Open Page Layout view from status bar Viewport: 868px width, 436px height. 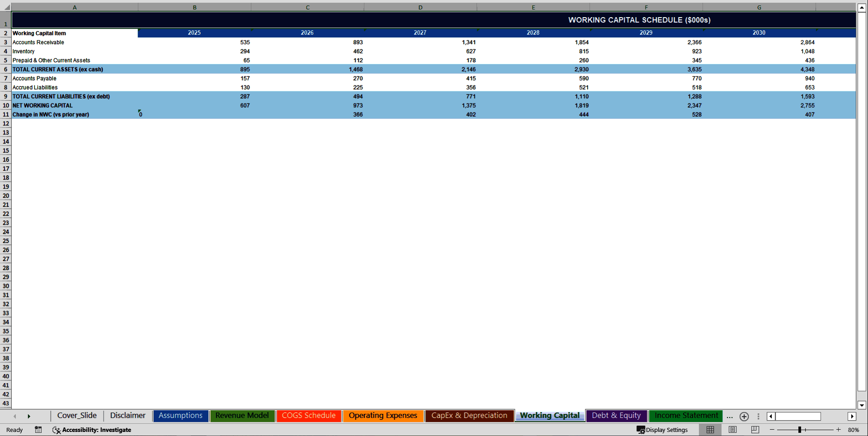point(732,430)
